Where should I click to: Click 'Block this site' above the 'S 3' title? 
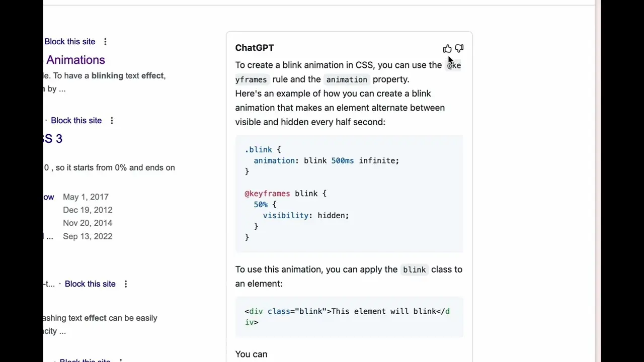point(76,121)
